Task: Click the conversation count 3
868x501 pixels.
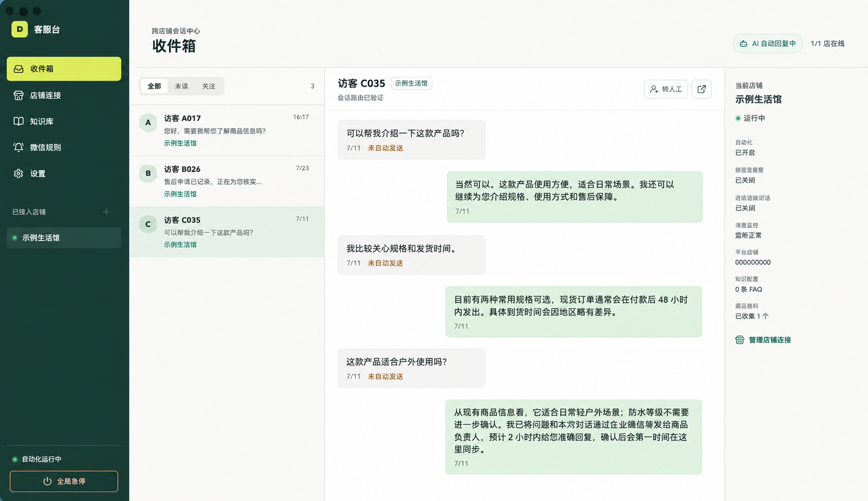Action: pos(312,86)
